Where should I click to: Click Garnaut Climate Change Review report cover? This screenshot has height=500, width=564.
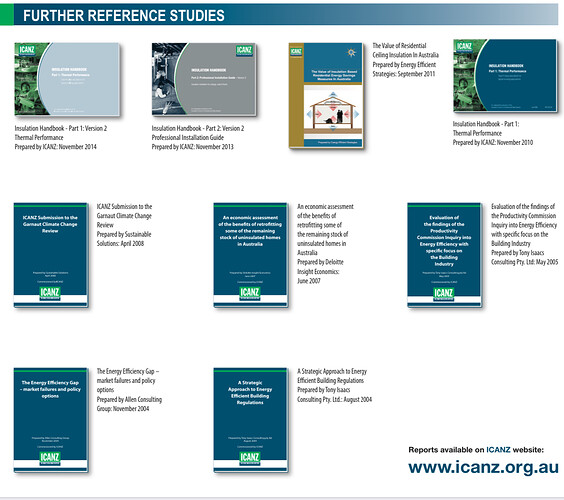coord(51,255)
